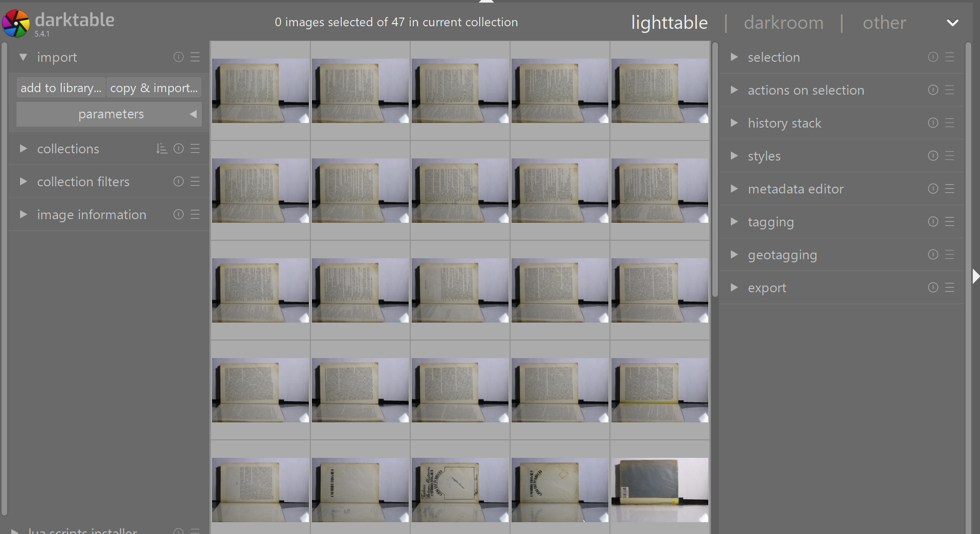Screen dimensions: 980x534
Task: Open the other views tab
Action: pyautogui.click(x=884, y=23)
